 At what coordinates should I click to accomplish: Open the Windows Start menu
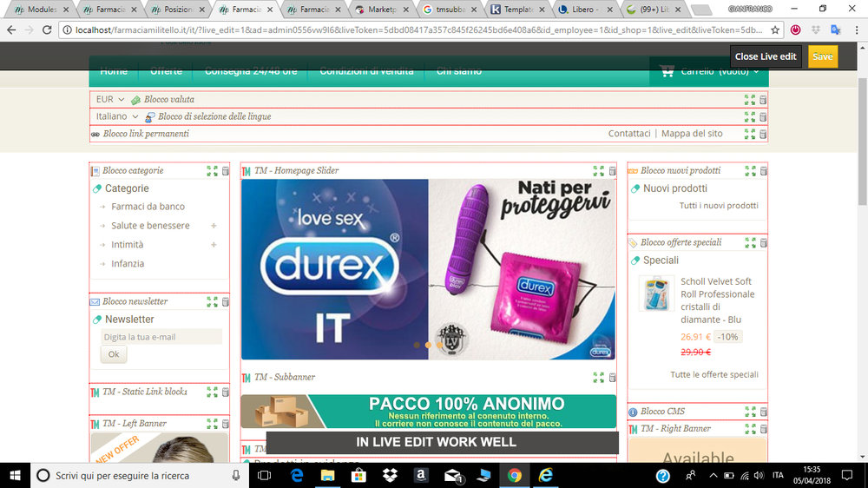[15, 475]
